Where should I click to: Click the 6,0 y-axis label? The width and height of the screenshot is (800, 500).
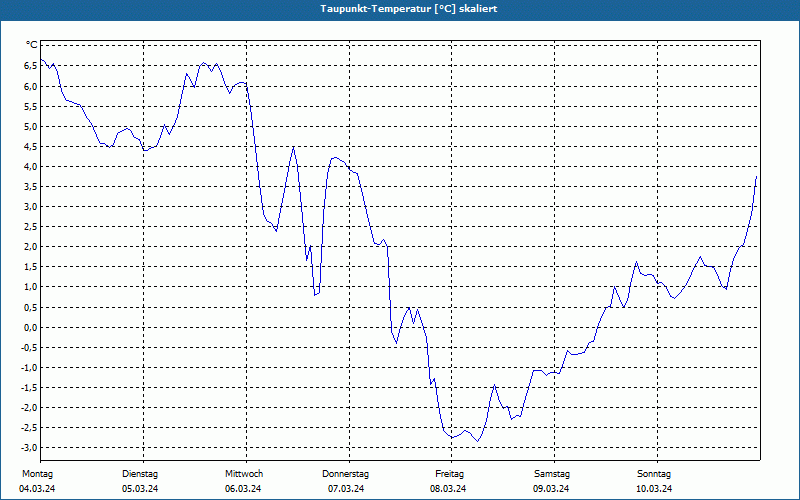(31, 86)
